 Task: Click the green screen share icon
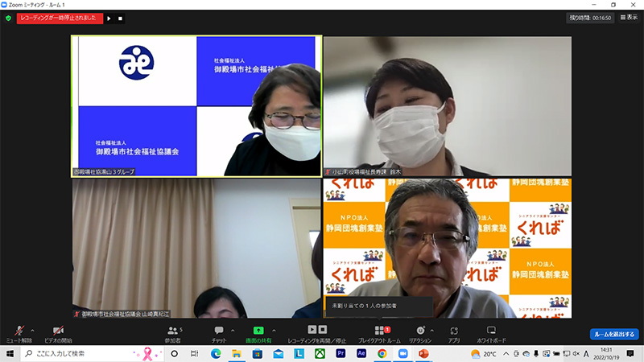[x=258, y=331]
